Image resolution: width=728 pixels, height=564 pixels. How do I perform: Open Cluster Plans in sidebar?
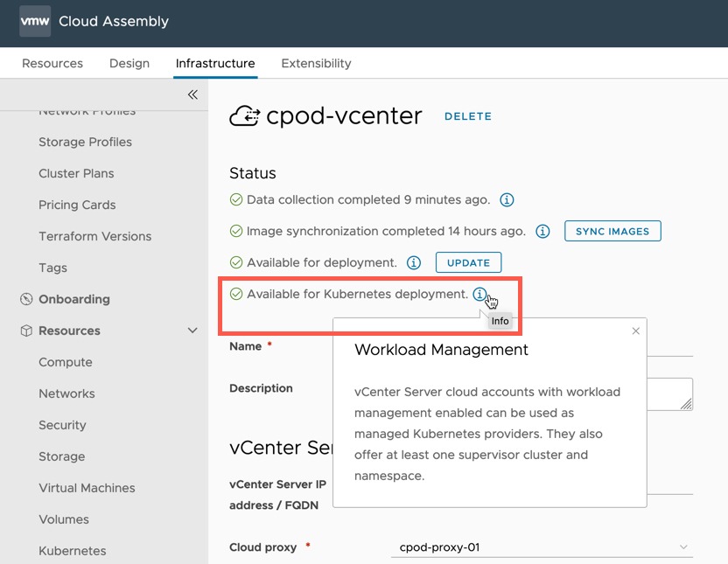[77, 173]
